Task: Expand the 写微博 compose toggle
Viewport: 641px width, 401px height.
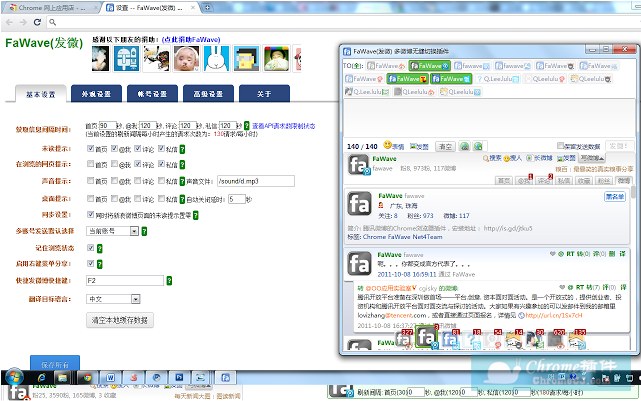Action: point(592,158)
